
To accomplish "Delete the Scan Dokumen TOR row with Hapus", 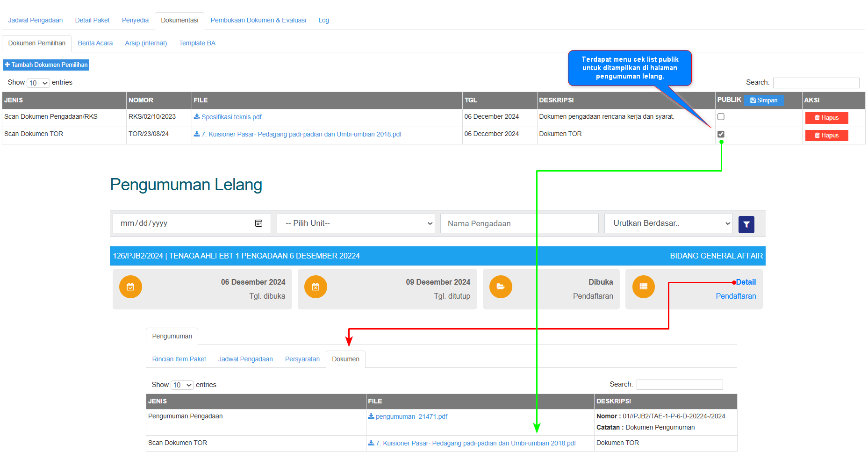I will click(x=826, y=136).
